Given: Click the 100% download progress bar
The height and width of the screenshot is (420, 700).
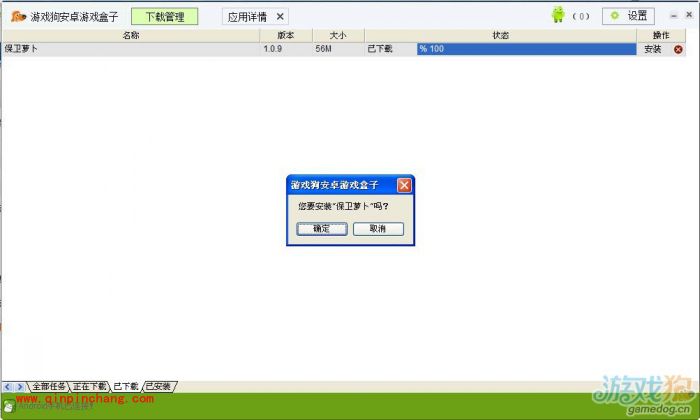Looking at the screenshot, I should 526,49.
